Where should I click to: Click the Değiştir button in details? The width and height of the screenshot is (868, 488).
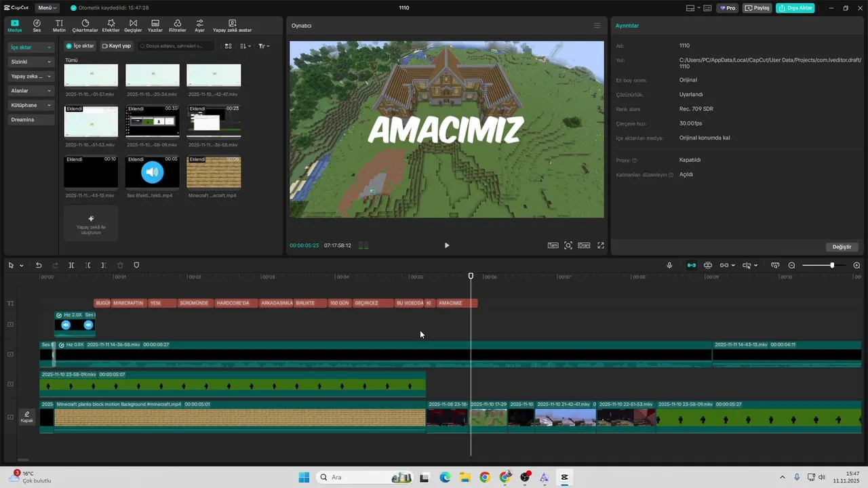click(x=842, y=247)
